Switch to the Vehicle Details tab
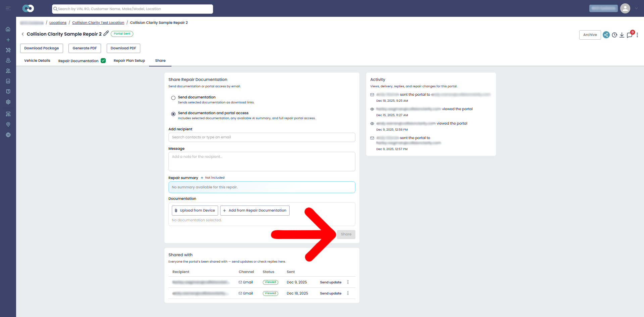 click(x=37, y=61)
